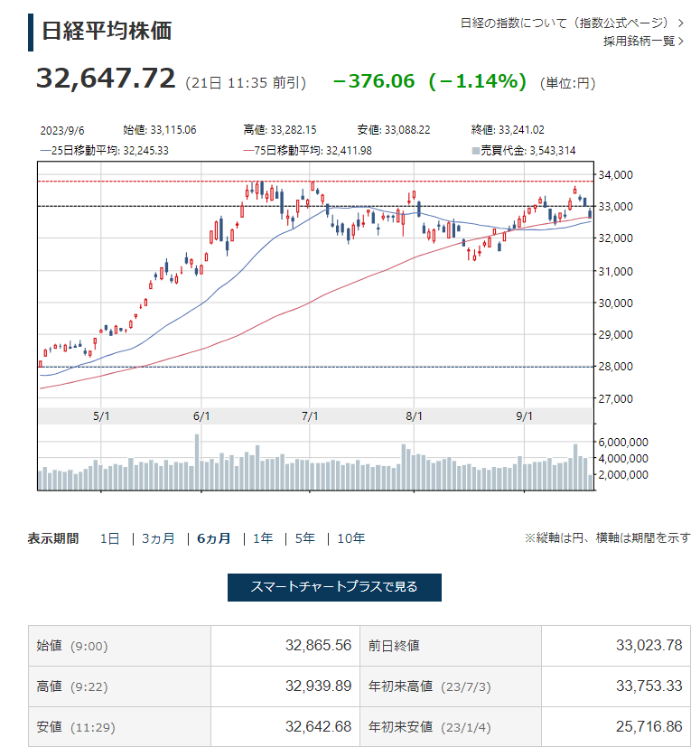Click 表示期間 label

[x=53, y=538]
